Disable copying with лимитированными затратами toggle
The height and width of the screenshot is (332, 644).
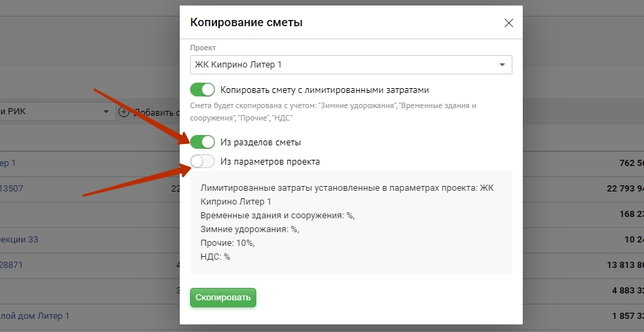(203, 90)
